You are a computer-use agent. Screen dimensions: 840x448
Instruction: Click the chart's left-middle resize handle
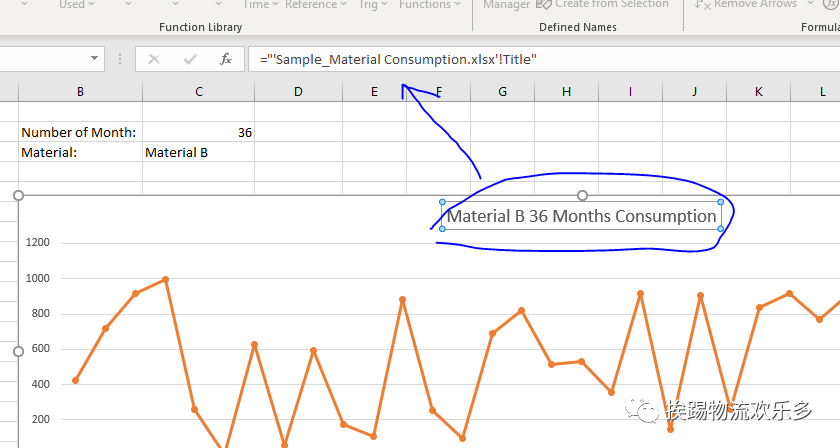[x=18, y=352]
